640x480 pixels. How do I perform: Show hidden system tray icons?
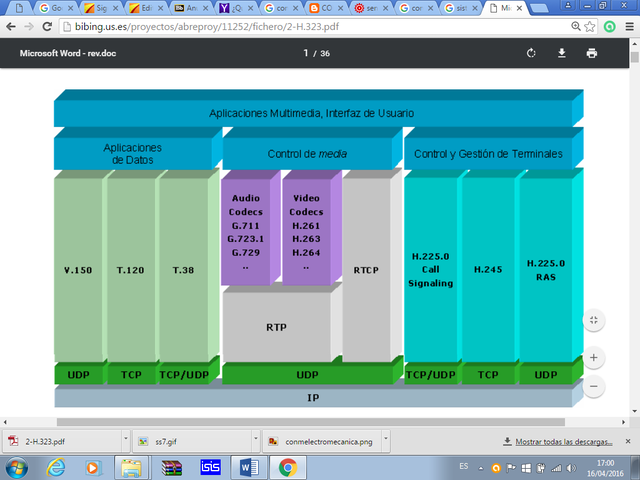tap(481, 469)
